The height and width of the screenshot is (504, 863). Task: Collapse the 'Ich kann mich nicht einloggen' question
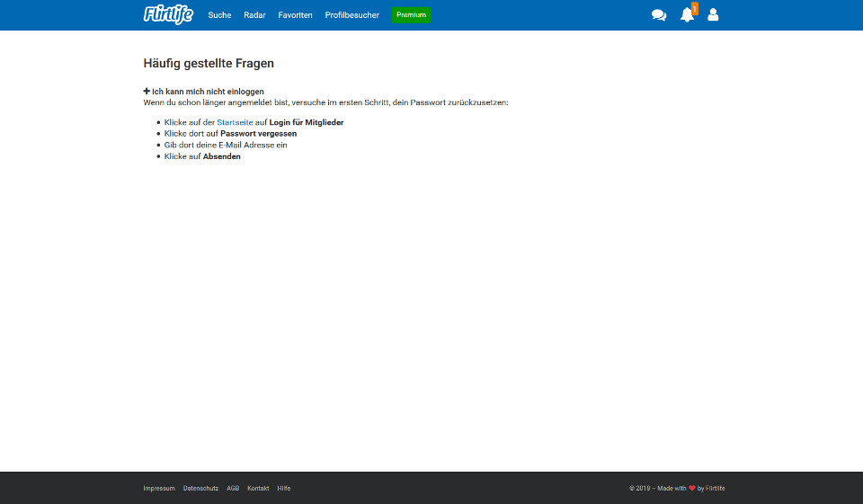208,92
